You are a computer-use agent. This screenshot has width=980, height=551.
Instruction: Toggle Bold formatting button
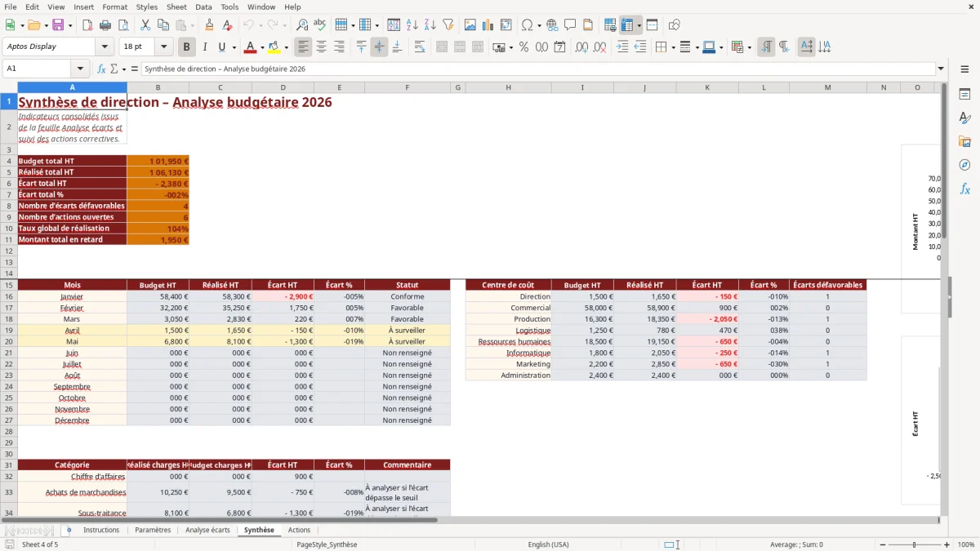187,47
